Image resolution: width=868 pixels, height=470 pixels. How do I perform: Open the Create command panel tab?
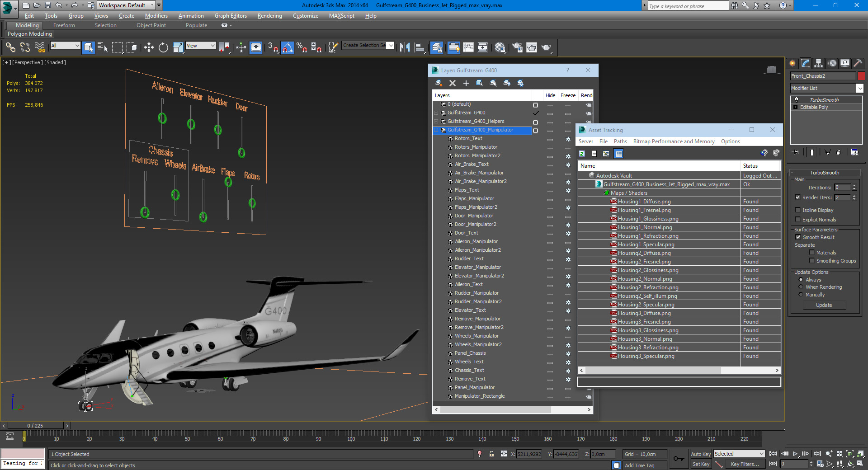[x=792, y=63]
